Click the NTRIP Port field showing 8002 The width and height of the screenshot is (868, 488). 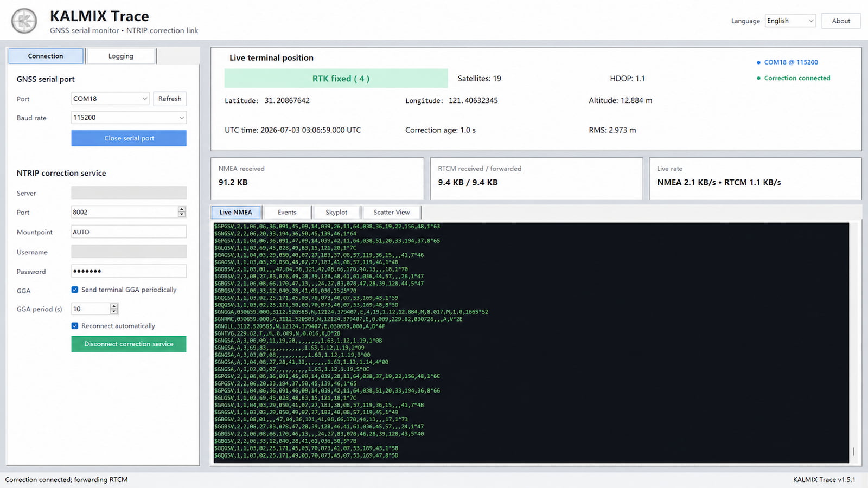125,212
